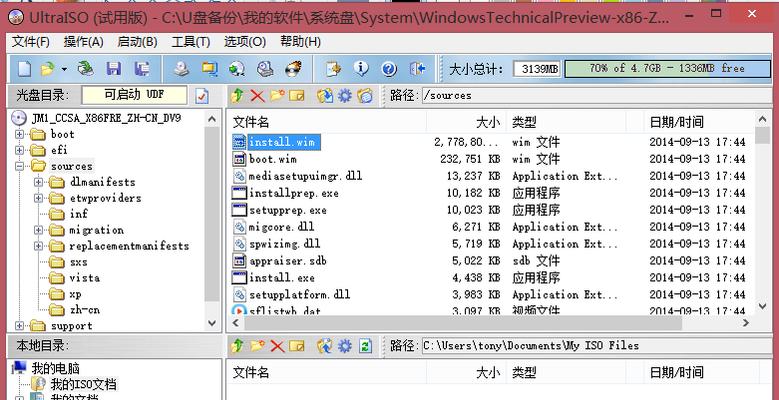
Task: Open the 操作(A) menu
Action: point(83,42)
